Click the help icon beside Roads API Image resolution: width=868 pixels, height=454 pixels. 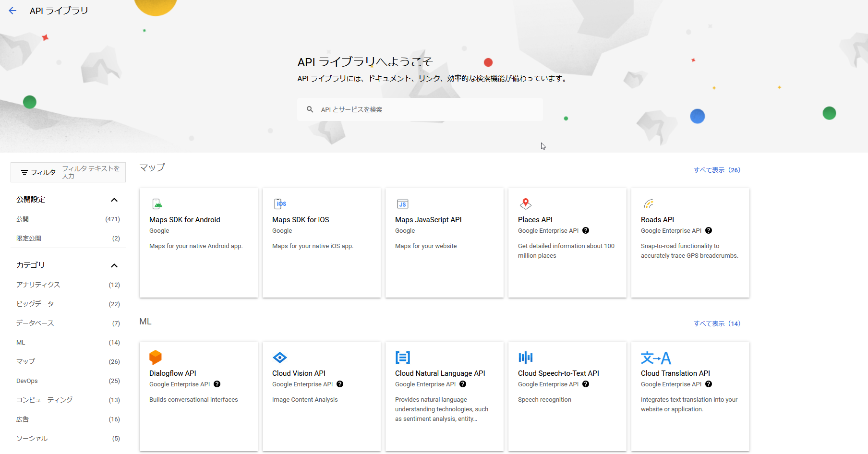(709, 230)
